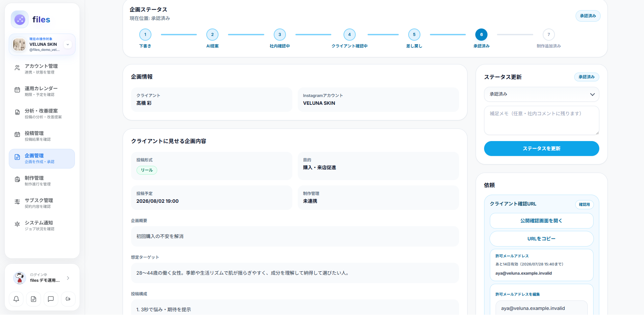The image size is (644, 315).
Task: Open notifications bell icon
Action: coord(16,299)
